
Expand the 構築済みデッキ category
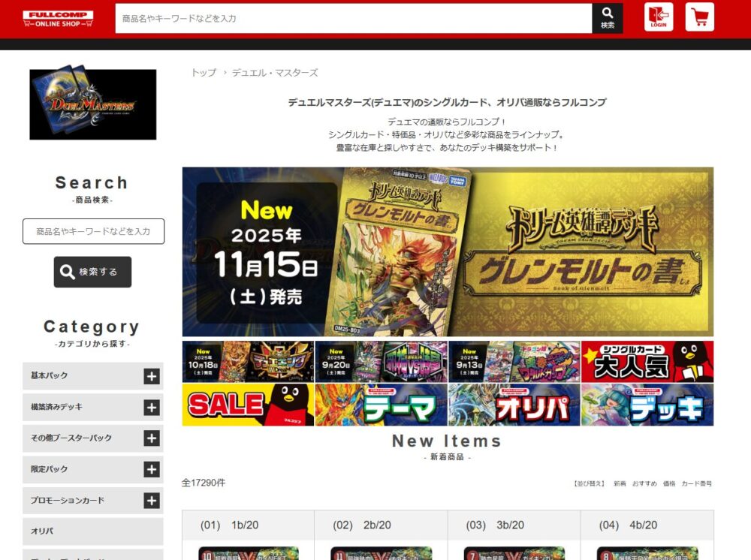tap(152, 407)
